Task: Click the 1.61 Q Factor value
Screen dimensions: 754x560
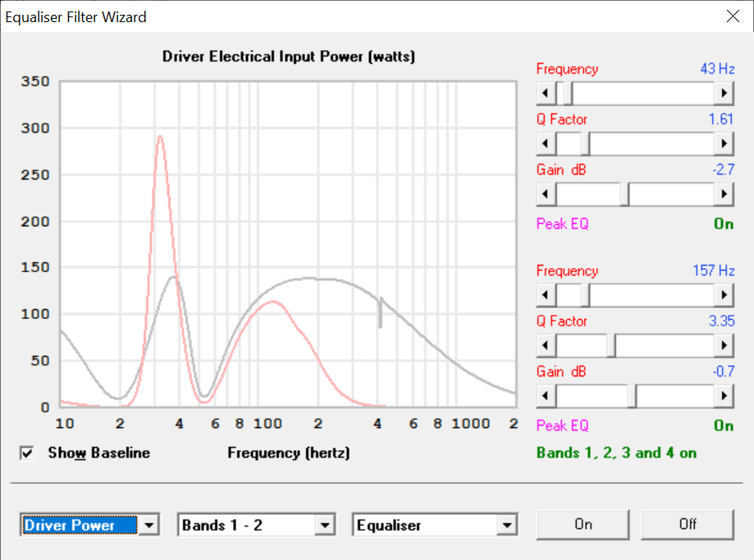Action: coord(721,119)
